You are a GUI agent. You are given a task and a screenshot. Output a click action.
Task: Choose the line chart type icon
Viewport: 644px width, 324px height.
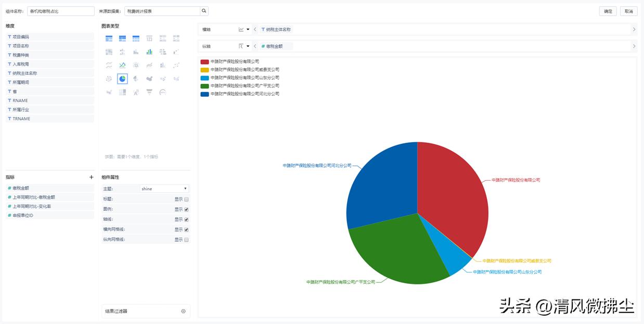(122, 65)
